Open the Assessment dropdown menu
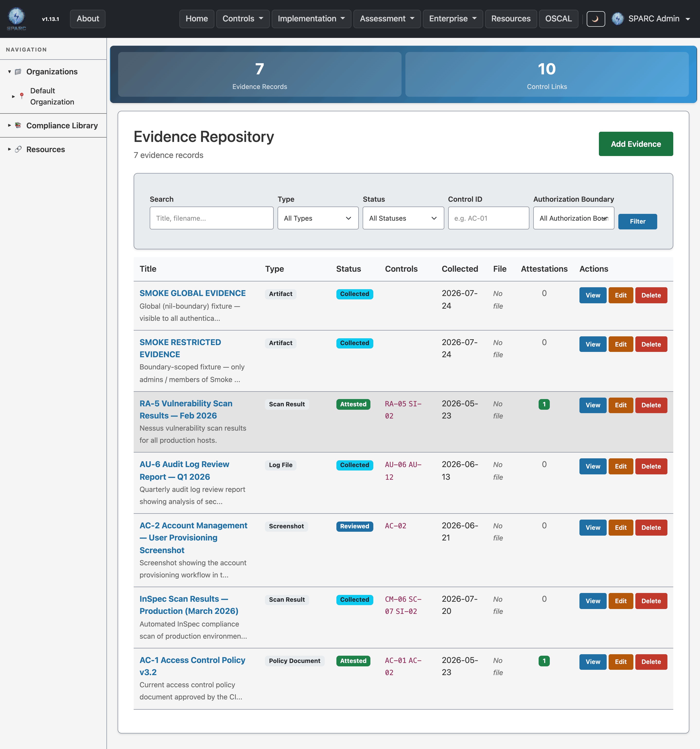Screen dimensions: 700x749 (387, 18)
